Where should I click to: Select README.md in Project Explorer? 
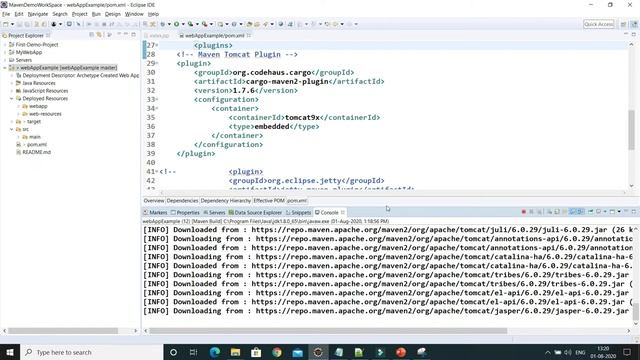[x=36, y=152]
